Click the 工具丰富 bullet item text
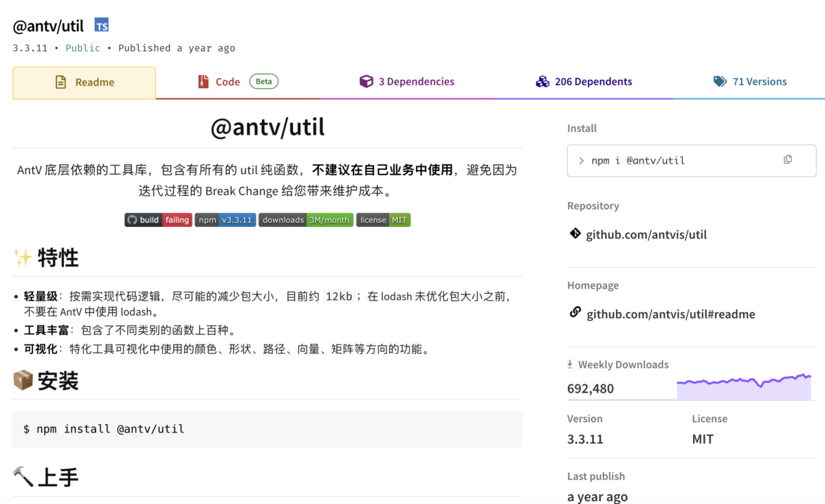 [x=130, y=330]
